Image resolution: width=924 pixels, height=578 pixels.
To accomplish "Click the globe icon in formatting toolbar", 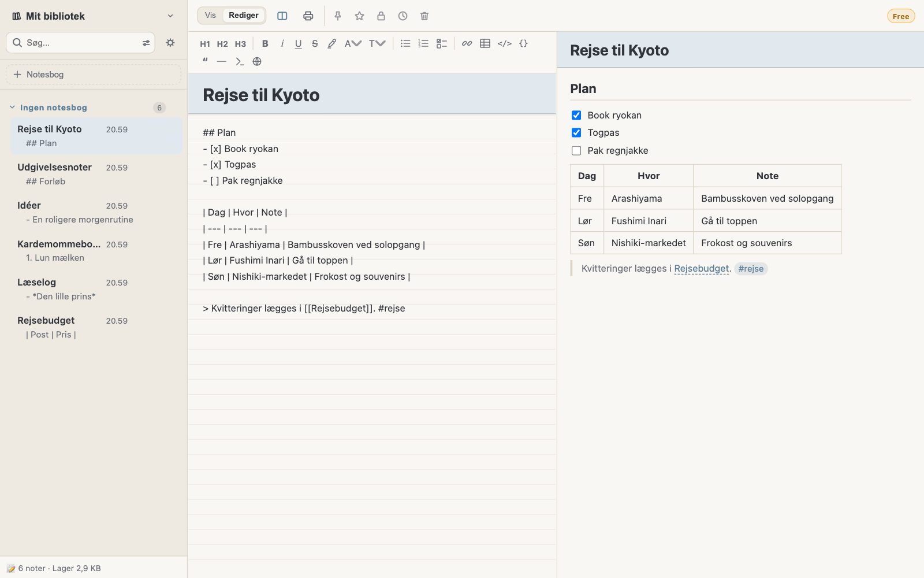I will point(257,61).
